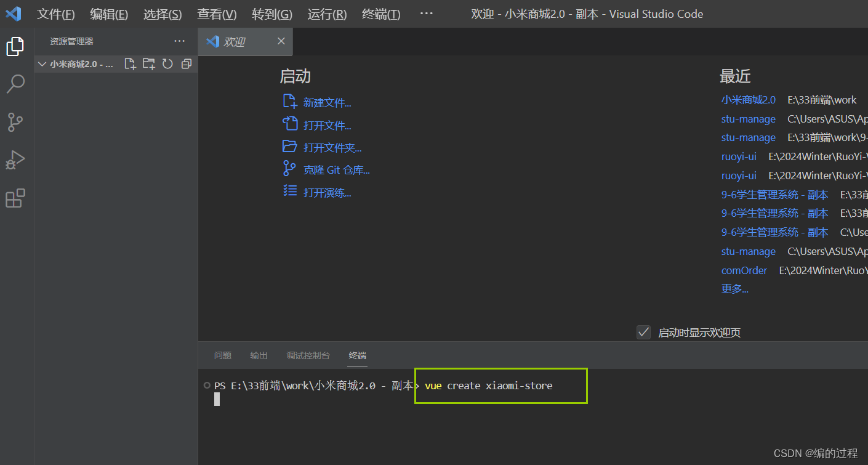The image size is (868, 465).
Task: Click New File icon in explorer header
Action: (x=130, y=63)
